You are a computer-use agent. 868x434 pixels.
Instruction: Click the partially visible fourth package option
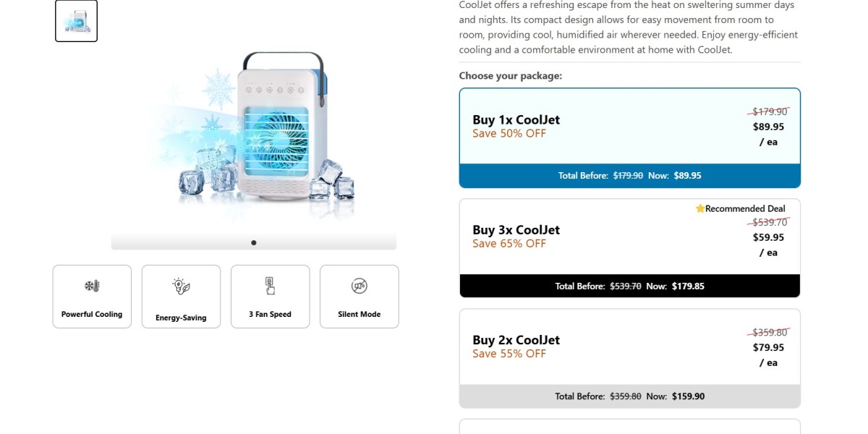pos(630,427)
